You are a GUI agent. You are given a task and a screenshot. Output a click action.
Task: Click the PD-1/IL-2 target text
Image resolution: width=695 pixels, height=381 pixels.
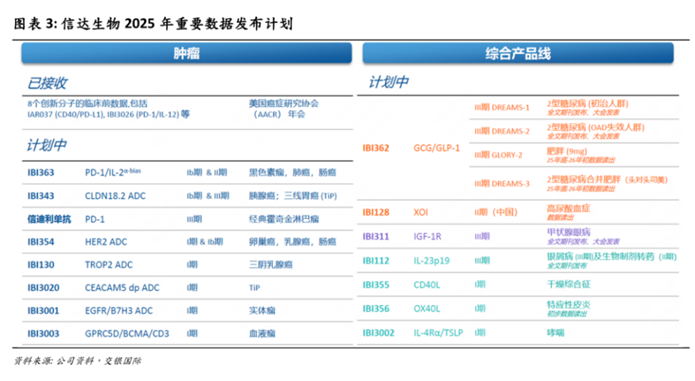[113, 172]
